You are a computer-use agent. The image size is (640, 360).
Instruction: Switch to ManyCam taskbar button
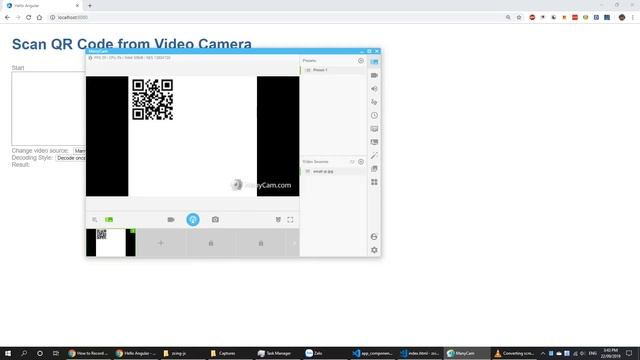(466, 353)
